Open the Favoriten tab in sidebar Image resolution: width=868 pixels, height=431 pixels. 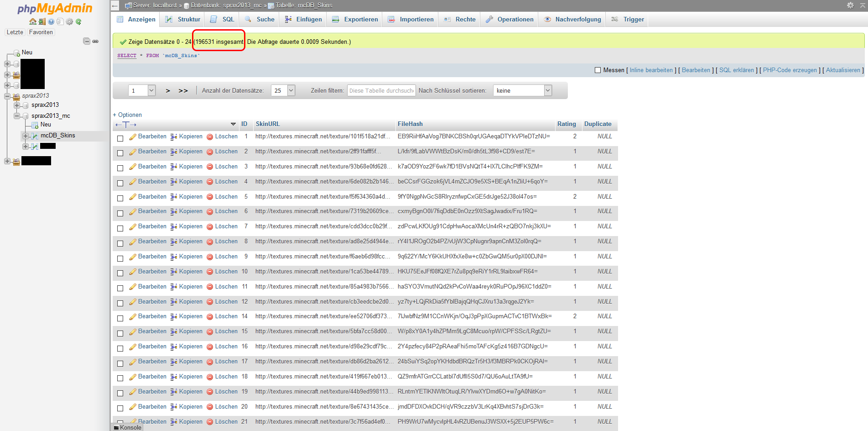(x=41, y=32)
